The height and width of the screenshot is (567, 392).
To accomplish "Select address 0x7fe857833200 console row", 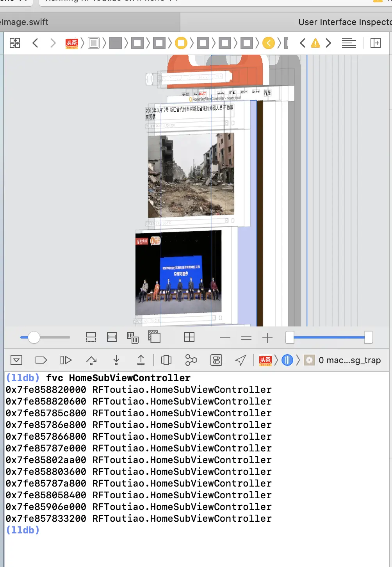I will click(139, 519).
